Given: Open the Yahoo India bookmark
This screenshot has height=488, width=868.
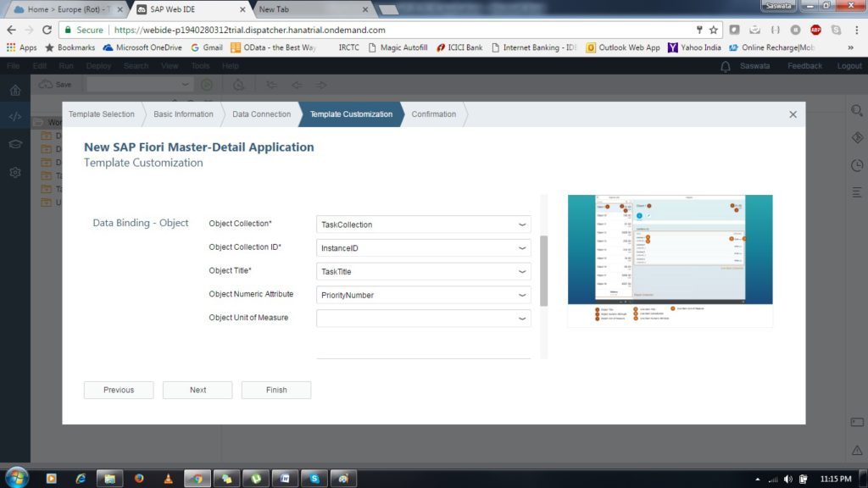Looking at the screenshot, I should [694, 47].
